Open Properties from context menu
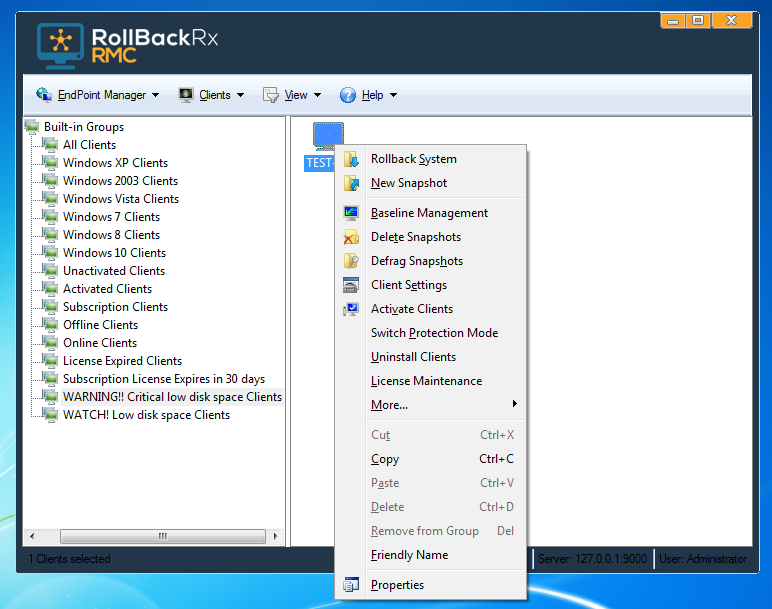The height and width of the screenshot is (609, 772). coord(430,585)
